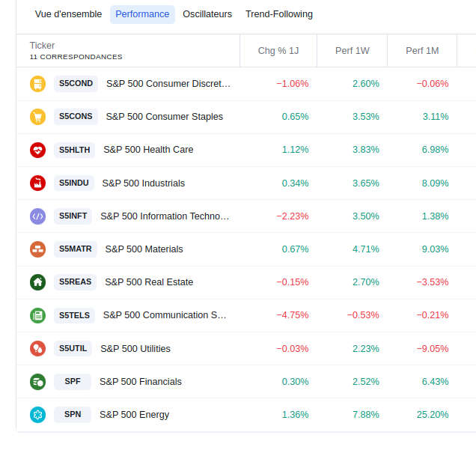
Task: Select the Oscillateurs tab
Action: point(207,14)
